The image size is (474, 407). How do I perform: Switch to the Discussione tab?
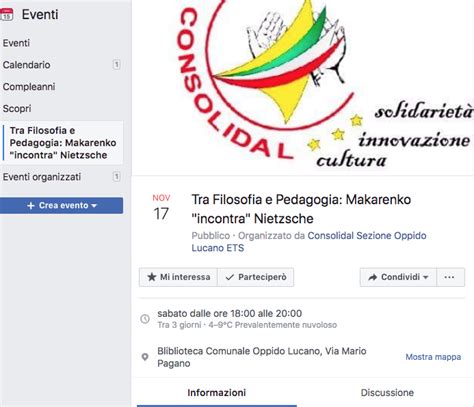click(x=387, y=393)
